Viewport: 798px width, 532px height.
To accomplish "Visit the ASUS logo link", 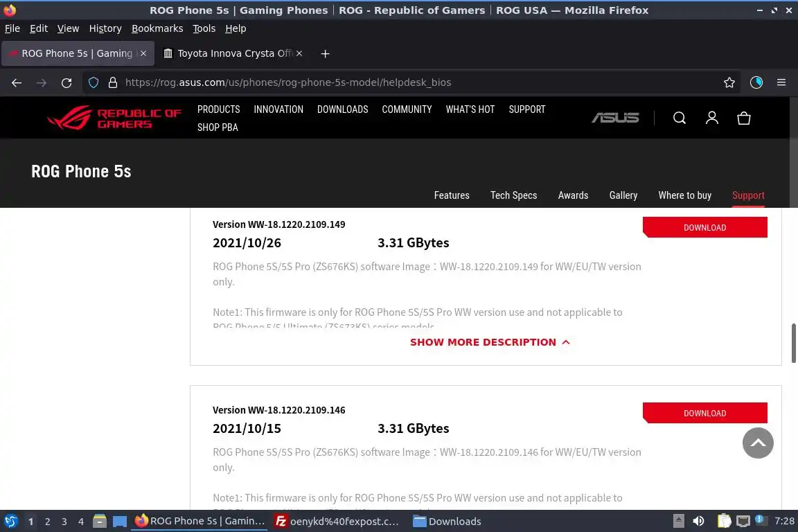I will pyautogui.click(x=615, y=118).
